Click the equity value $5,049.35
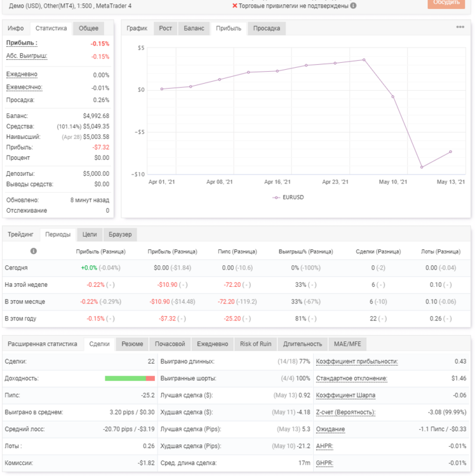 [x=96, y=126]
